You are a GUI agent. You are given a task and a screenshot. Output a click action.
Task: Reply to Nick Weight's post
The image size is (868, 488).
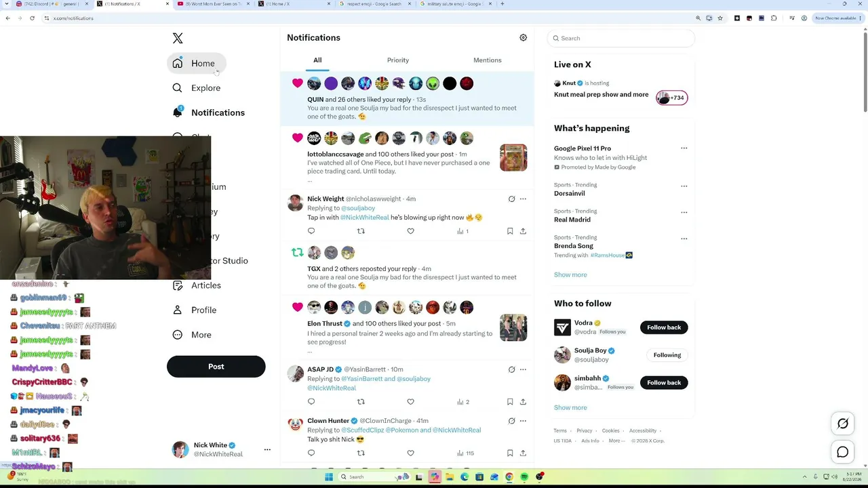(311, 231)
